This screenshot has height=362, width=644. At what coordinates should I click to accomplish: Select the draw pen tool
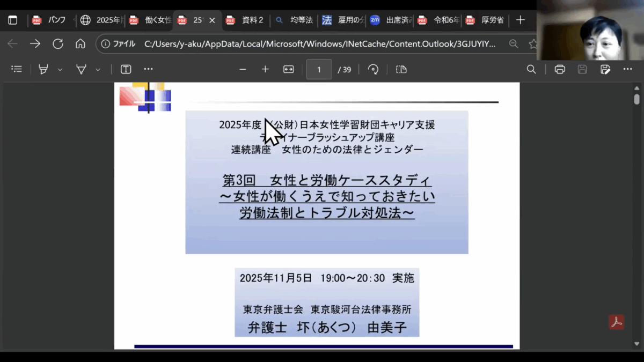[x=81, y=69]
